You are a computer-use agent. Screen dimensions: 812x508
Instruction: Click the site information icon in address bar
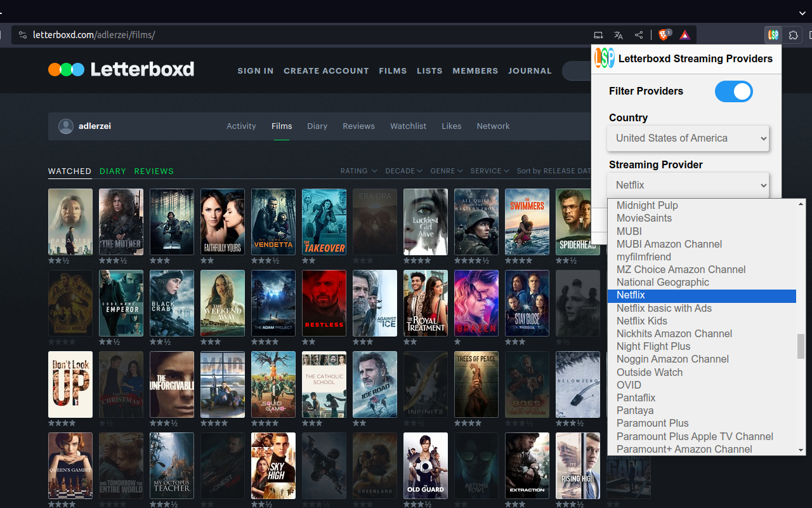(x=22, y=35)
